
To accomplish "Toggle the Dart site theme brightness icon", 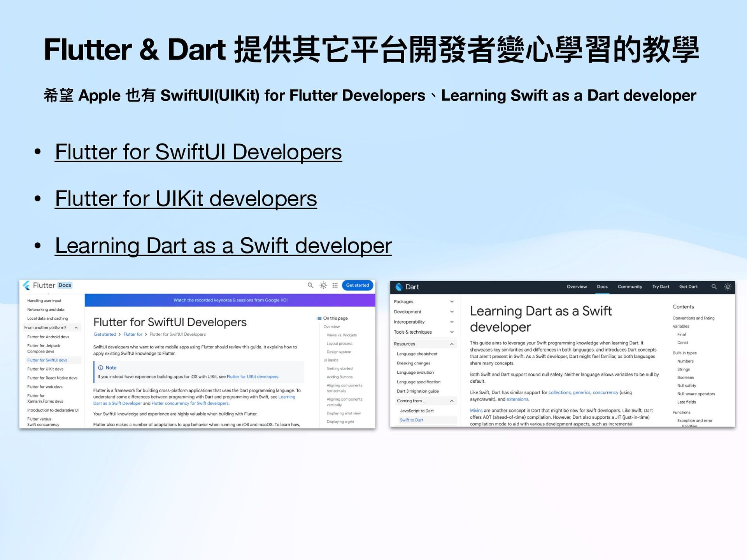I will [x=728, y=287].
